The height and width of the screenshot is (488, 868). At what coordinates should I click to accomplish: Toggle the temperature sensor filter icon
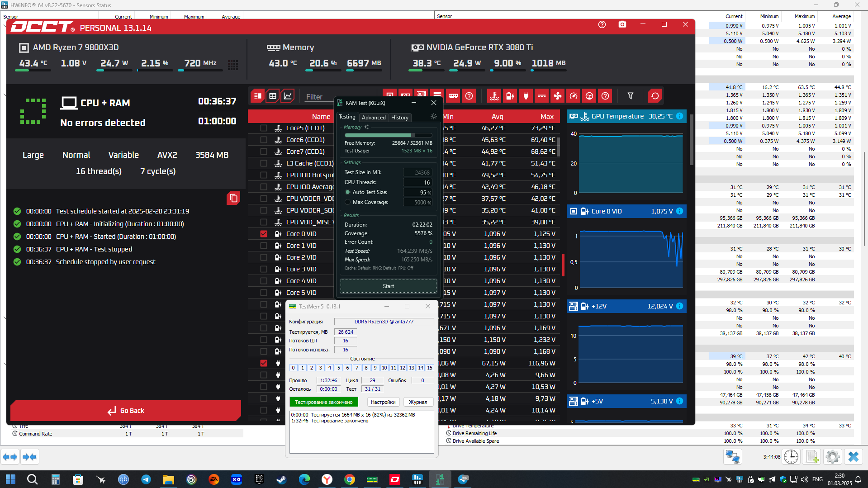[494, 96]
